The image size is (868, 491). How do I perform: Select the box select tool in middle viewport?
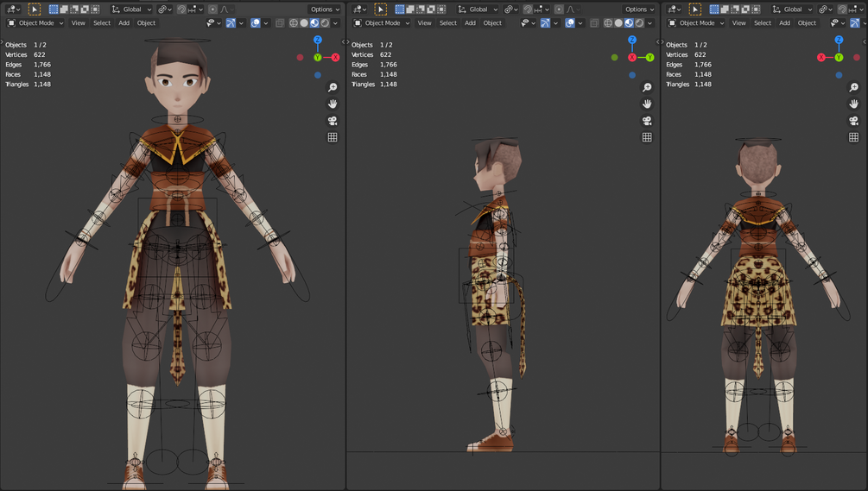pyautogui.click(x=380, y=9)
